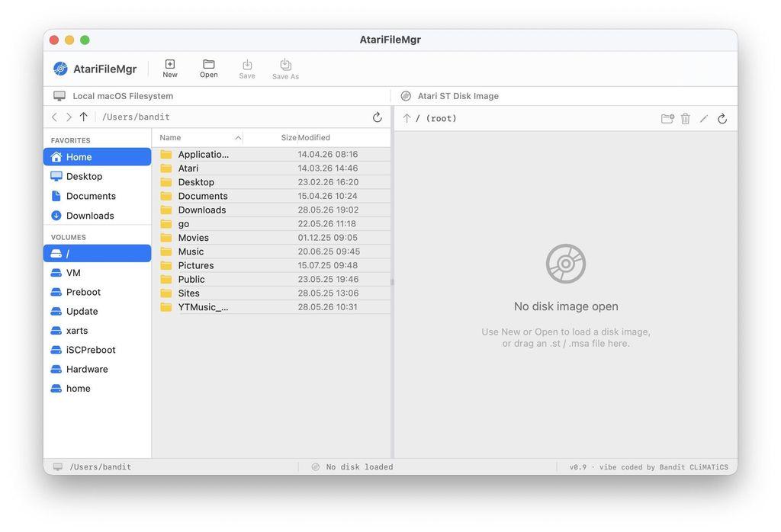
Task: Click the Save toolbar icon
Action: [247, 65]
